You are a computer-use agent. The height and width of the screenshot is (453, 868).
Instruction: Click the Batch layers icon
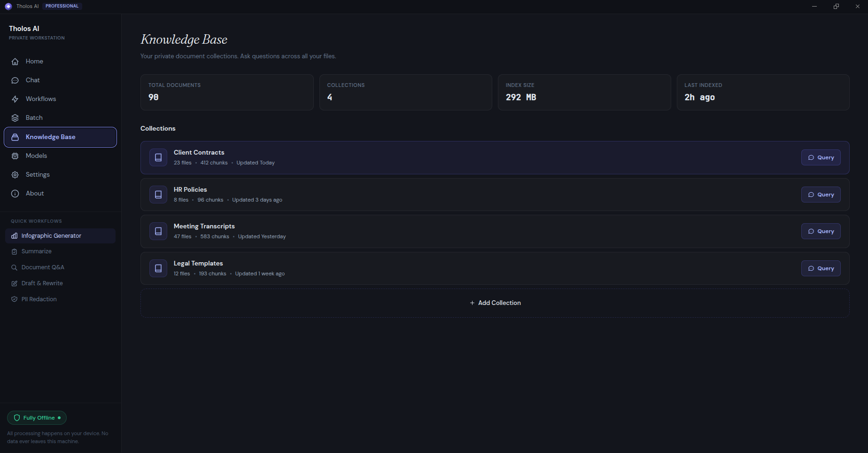click(15, 118)
